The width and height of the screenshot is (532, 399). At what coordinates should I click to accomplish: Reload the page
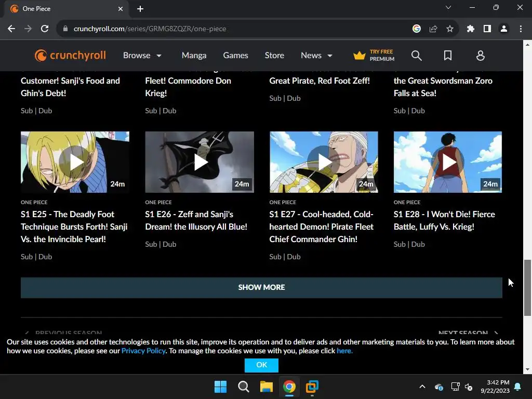tap(45, 29)
